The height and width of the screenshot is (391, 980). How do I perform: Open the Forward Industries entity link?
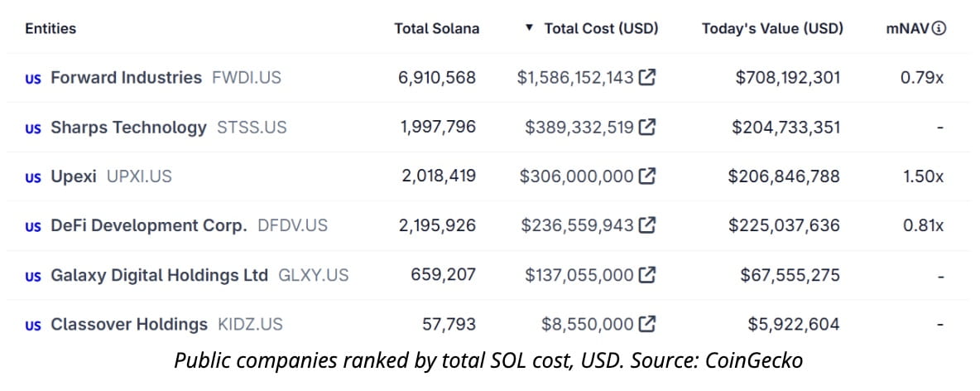pyautogui.click(x=126, y=78)
